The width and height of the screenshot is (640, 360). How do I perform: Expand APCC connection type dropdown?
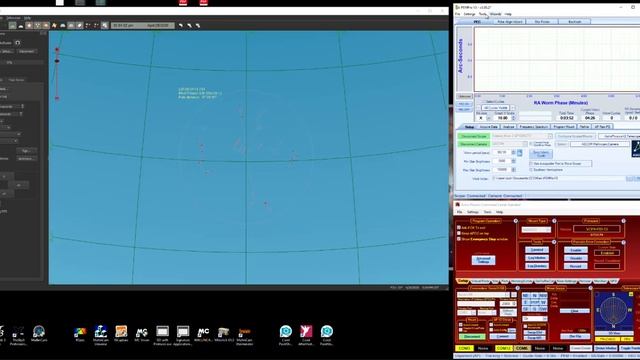coord(483,295)
